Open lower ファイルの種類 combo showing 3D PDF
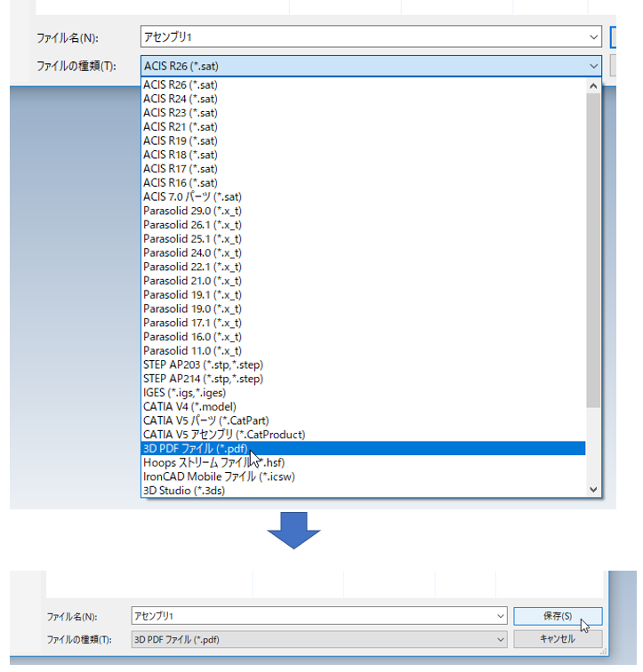The width and height of the screenshot is (643, 672). [x=319, y=639]
